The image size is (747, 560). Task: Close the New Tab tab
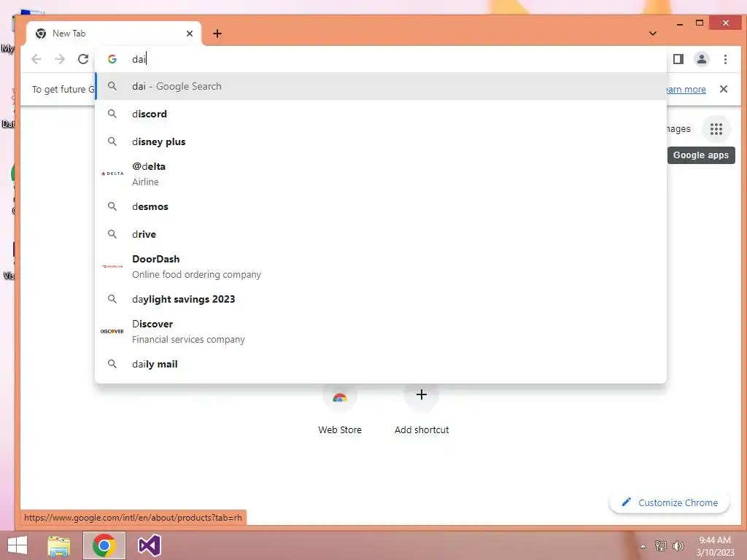[190, 34]
